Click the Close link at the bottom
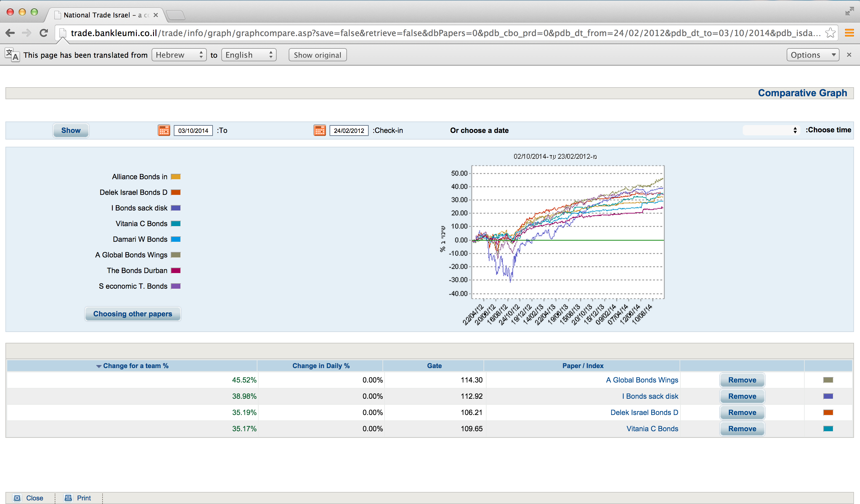Screen dimensions: 860x504 pos(35,498)
